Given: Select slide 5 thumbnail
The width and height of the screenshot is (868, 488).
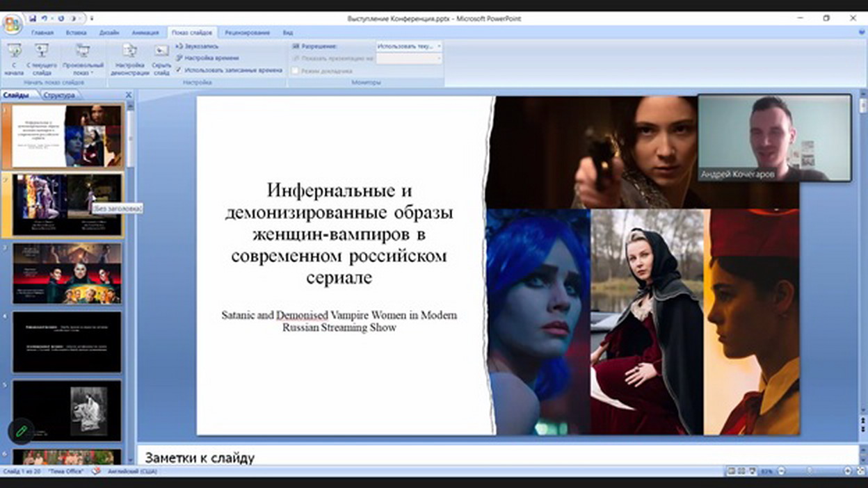Looking at the screenshot, I should tap(67, 410).
